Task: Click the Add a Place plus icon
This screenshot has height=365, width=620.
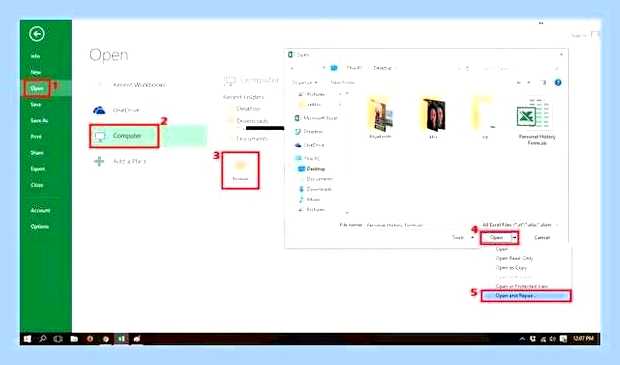Action: (99, 161)
